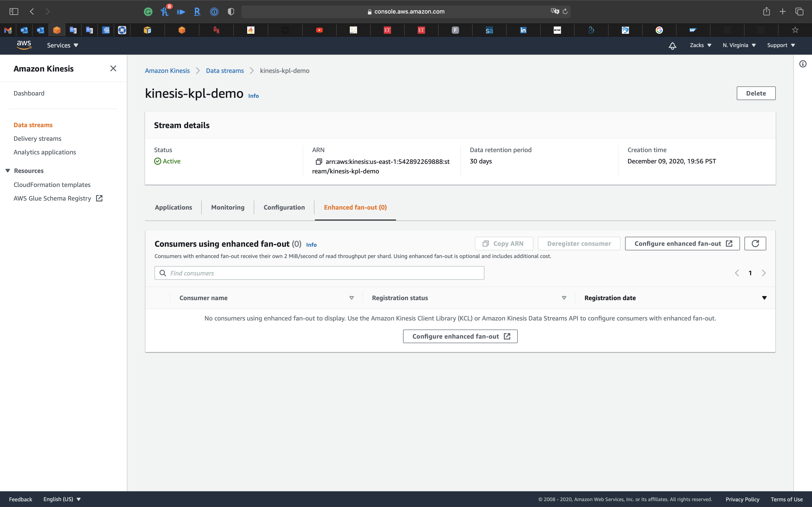Image resolution: width=812 pixels, height=507 pixels.
Task: Click Safari's page reload icon
Action: [565, 12]
